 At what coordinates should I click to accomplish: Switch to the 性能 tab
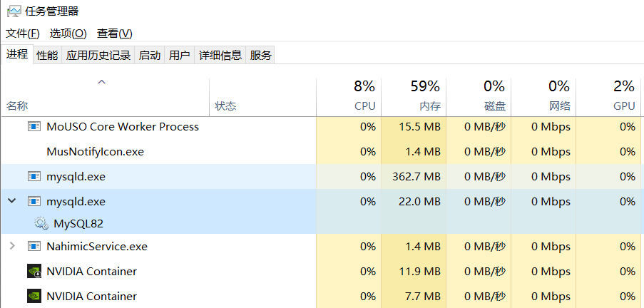pos(47,55)
